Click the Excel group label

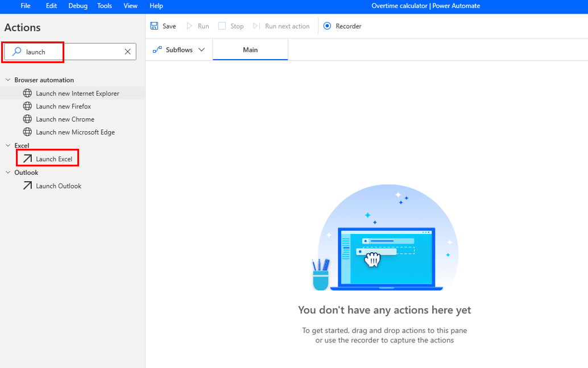[22, 145]
